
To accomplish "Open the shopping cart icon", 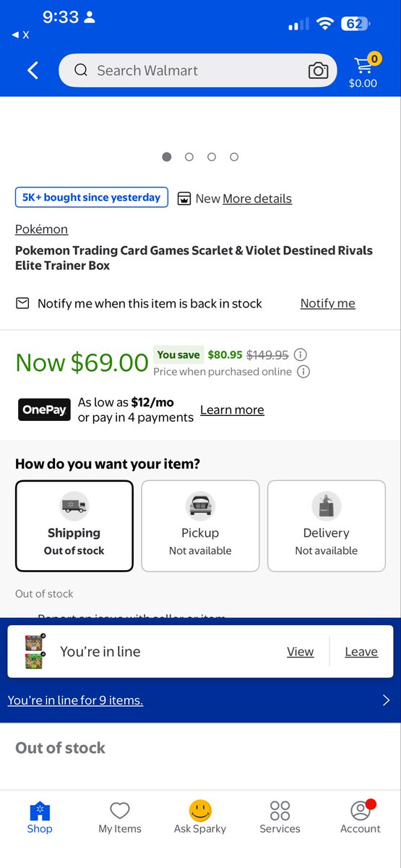I will click(363, 70).
